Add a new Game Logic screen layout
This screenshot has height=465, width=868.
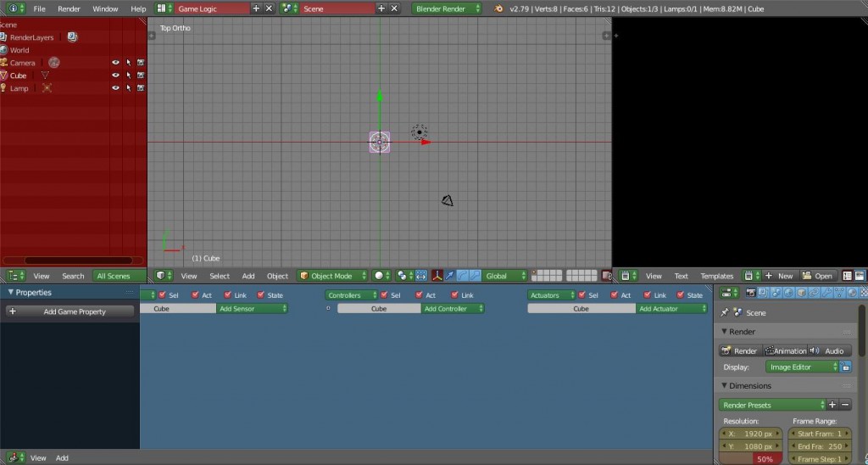point(256,8)
